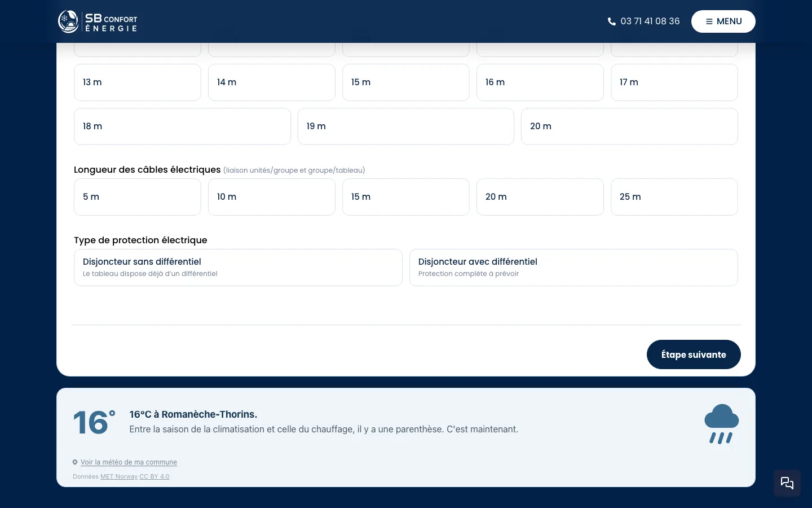
Task: Click the Étape suivante button
Action: (x=694, y=354)
